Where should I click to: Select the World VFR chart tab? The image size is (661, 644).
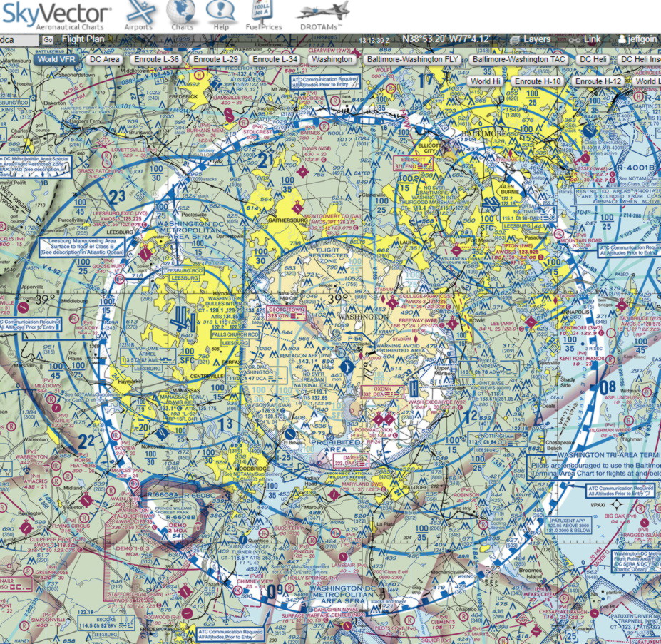click(57, 59)
